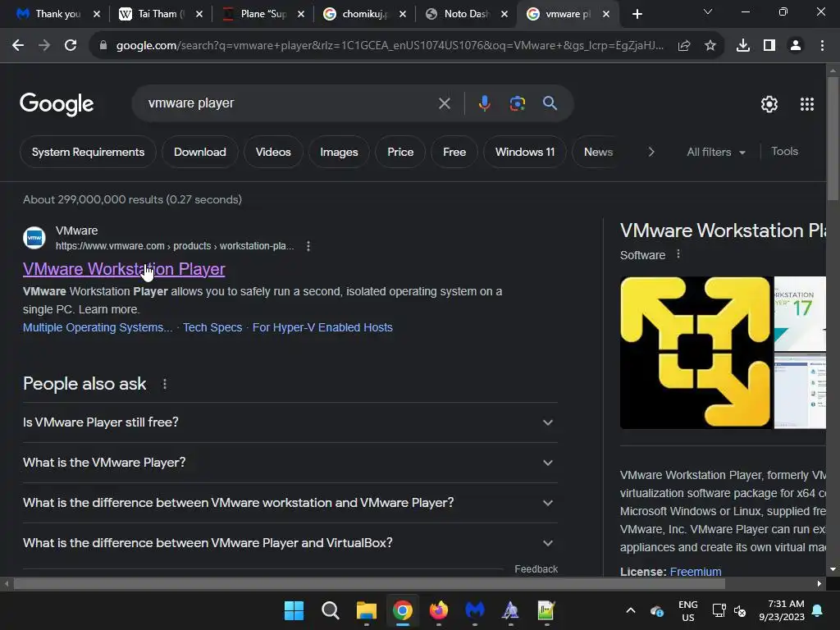Image resolution: width=840 pixels, height=630 pixels.
Task: Open Google quick settings gear
Action: 769,104
